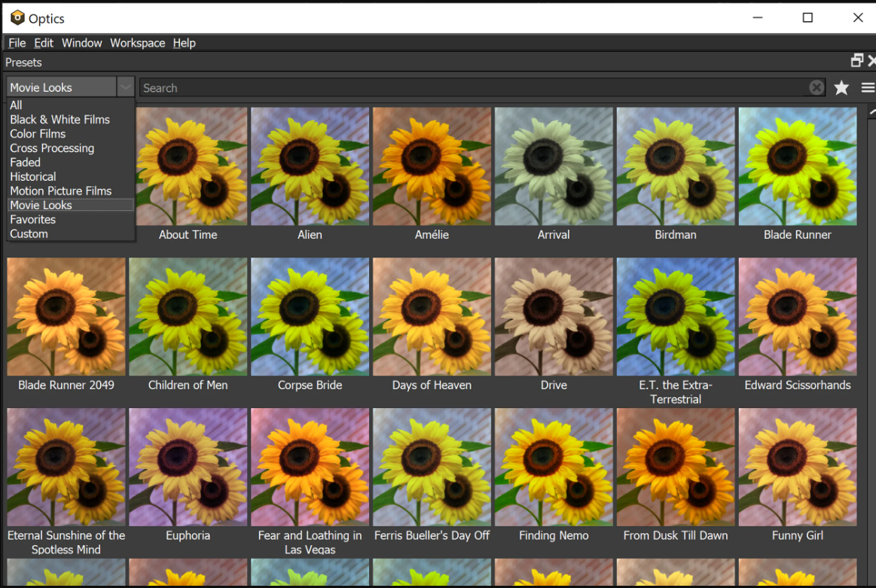Choose Black & White Films category
Screen dimensions: 876x588
coord(71,120)
